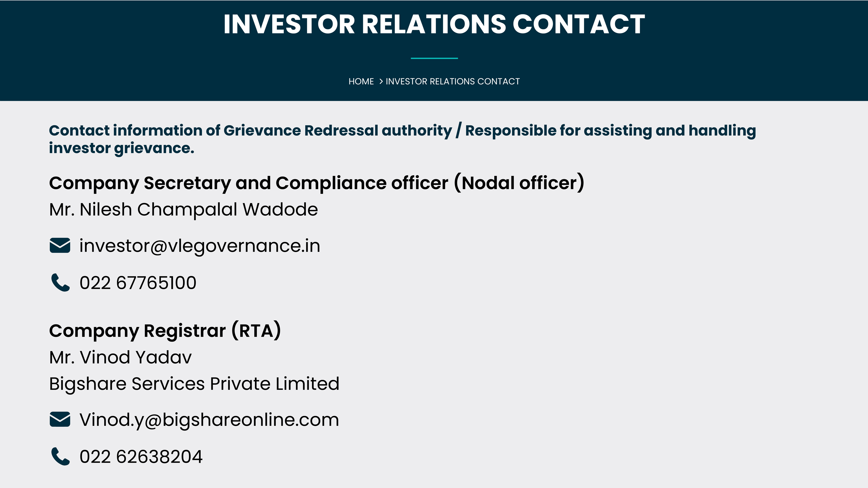This screenshot has width=868, height=488.
Task: Click the INVESTOR RELATIONS CONTACT page title
Action: pyautogui.click(x=434, y=24)
